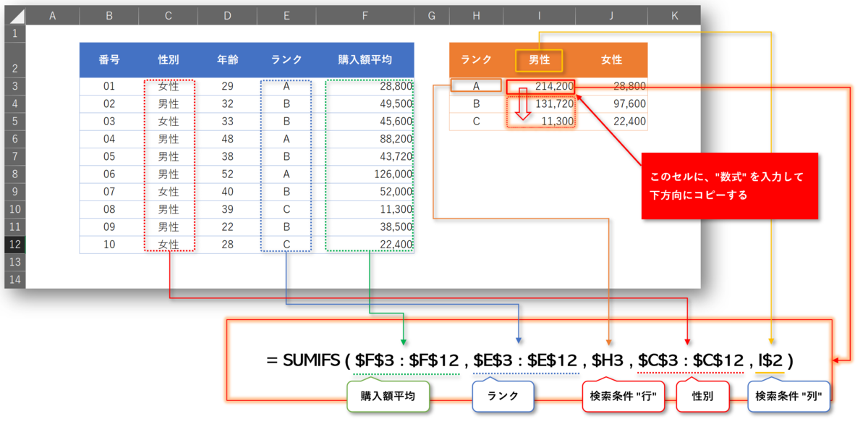Select row 2 header
This screenshot has height=427, width=868.
click(x=15, y=60)
